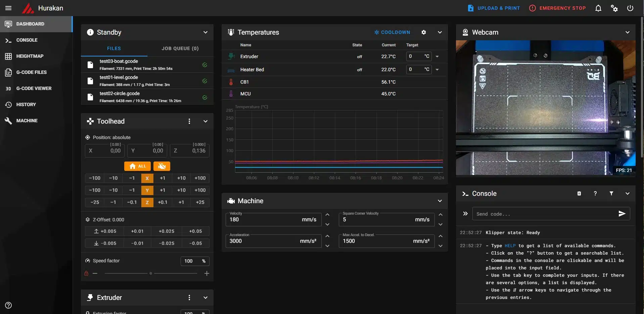Click checkmark status of test02-circle.gcode
Image resolution: width=644 pixels, height=314 pixels.
tap(204, 97)
